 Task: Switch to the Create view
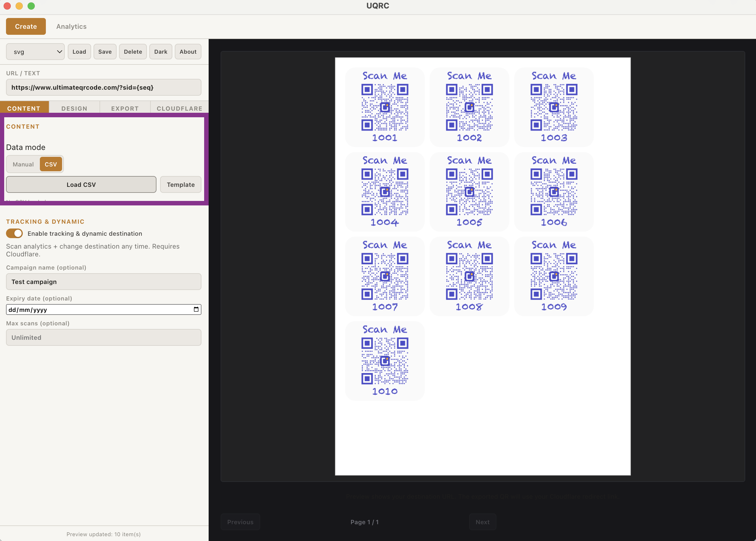point(26,26)
